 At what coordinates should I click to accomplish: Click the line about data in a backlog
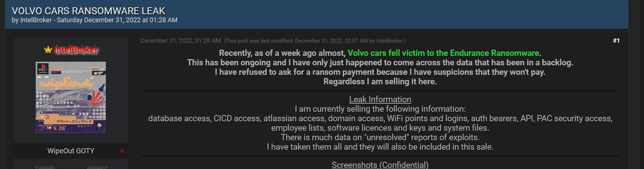tap(380, 63)
